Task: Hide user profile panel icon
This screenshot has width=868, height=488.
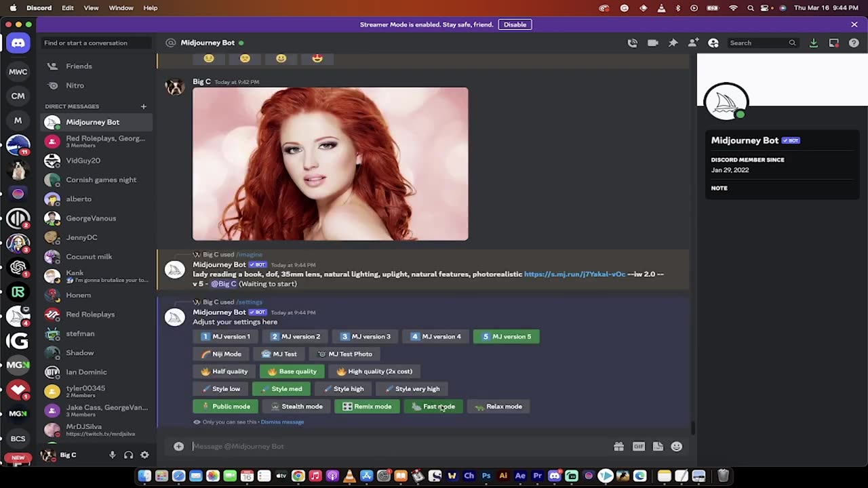Action: pyautogui.click(x=713, y=43)
